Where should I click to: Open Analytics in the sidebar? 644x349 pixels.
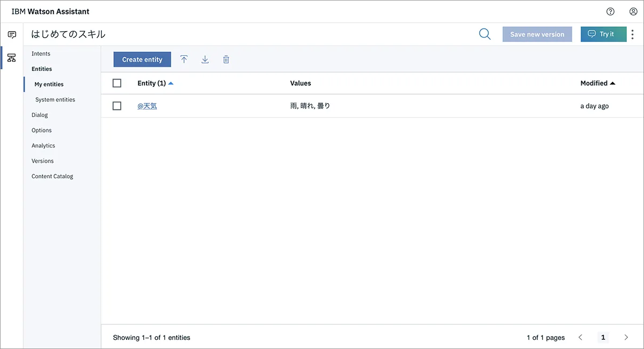pos(43,146)
